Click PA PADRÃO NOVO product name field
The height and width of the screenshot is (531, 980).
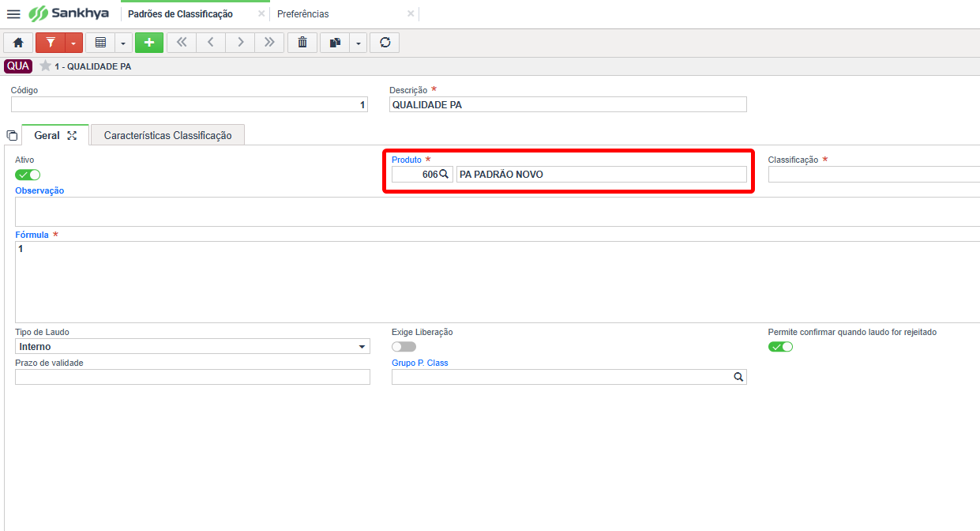(602, 174)
